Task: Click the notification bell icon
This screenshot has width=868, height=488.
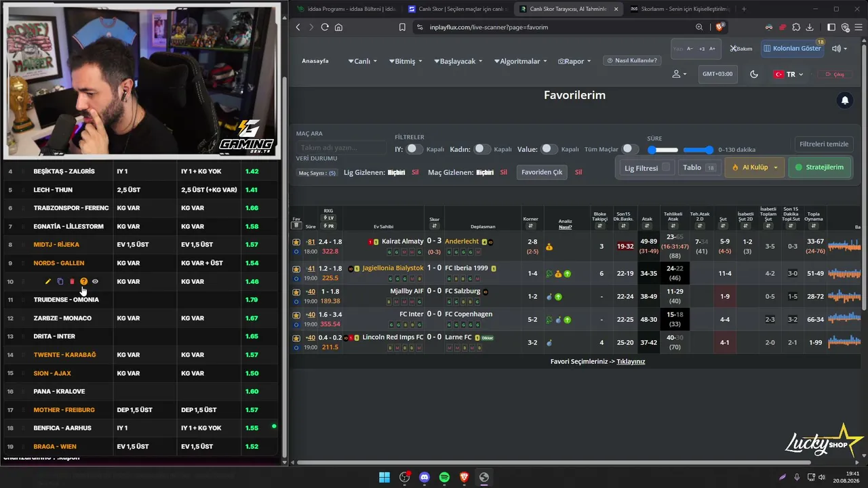Action: tap(845, 100)
